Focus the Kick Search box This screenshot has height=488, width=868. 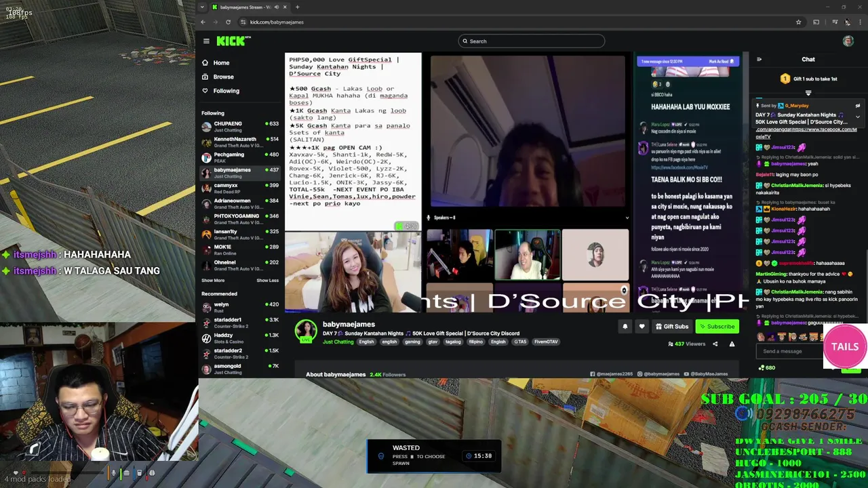pos(531,41)
